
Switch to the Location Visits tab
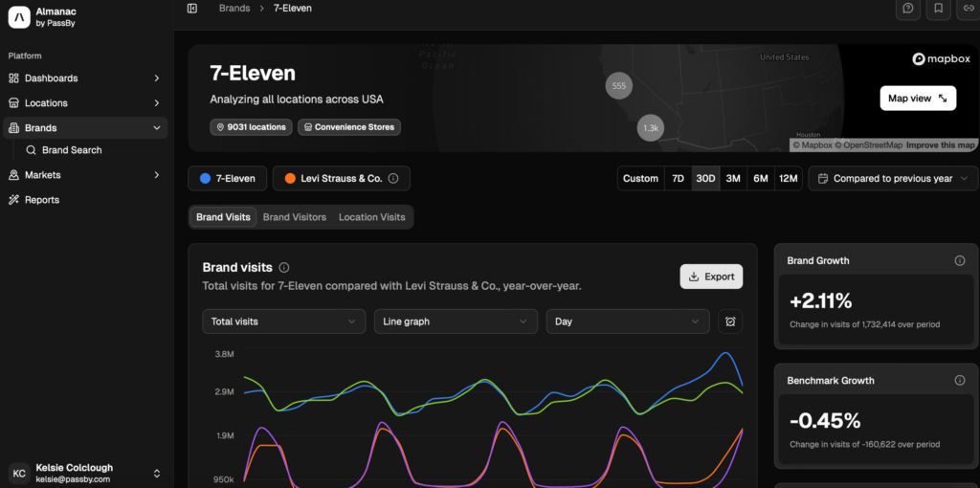[372, 217]
